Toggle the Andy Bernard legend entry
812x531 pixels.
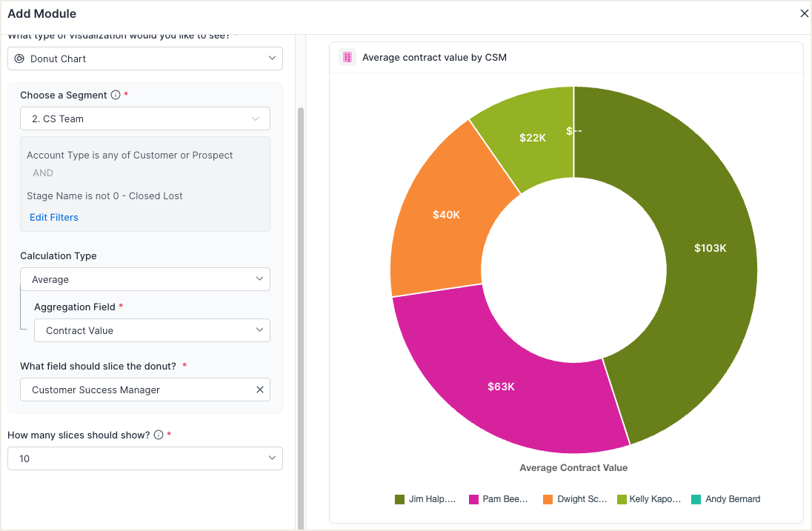click(x=725, y=499)
